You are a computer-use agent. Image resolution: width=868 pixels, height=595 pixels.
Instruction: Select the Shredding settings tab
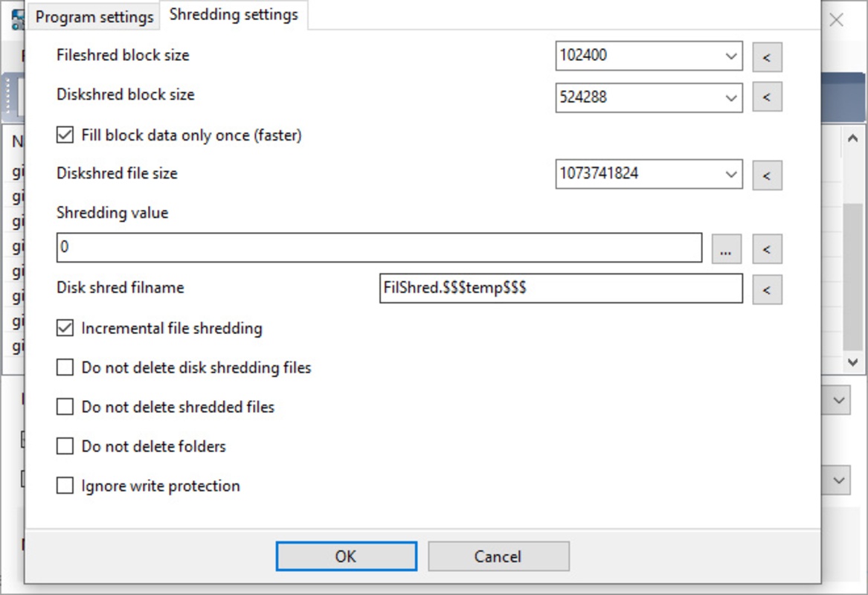[234, 14]
